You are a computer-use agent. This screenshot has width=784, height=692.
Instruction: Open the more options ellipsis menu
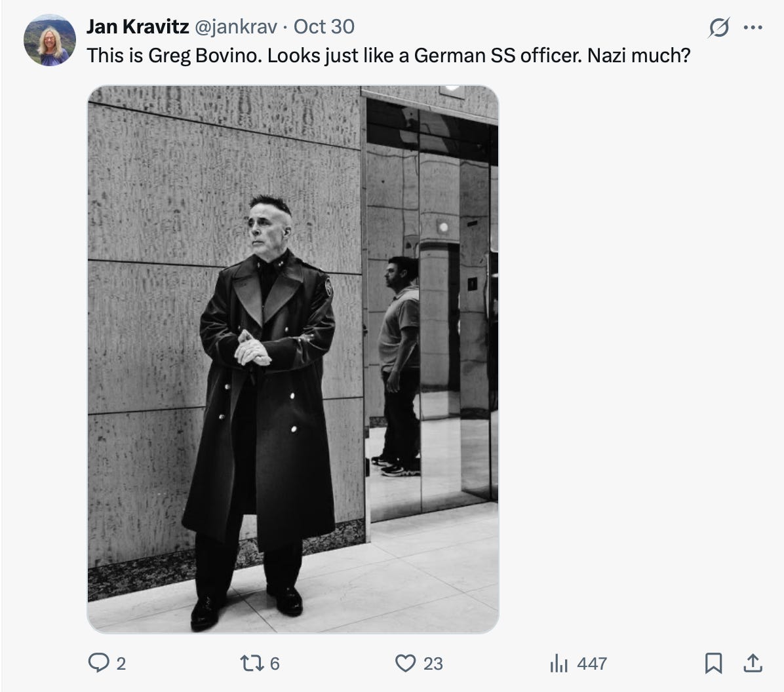753,27
